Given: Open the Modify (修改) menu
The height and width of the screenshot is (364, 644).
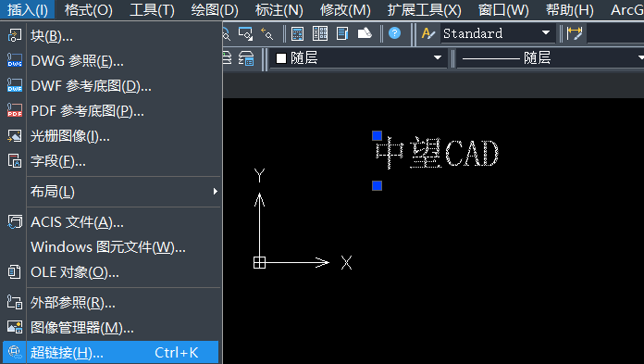Looking at the screenshot, I should [x=345, y=9].
